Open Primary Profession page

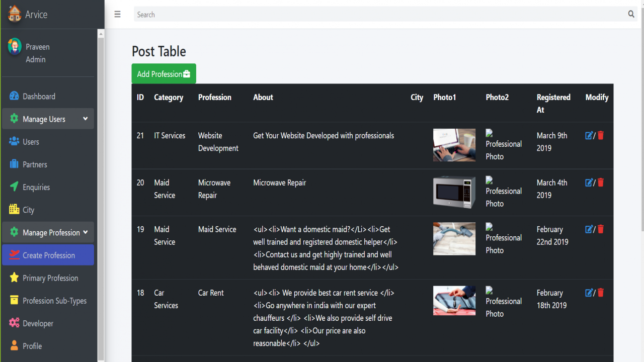click(x=48, y=278)
